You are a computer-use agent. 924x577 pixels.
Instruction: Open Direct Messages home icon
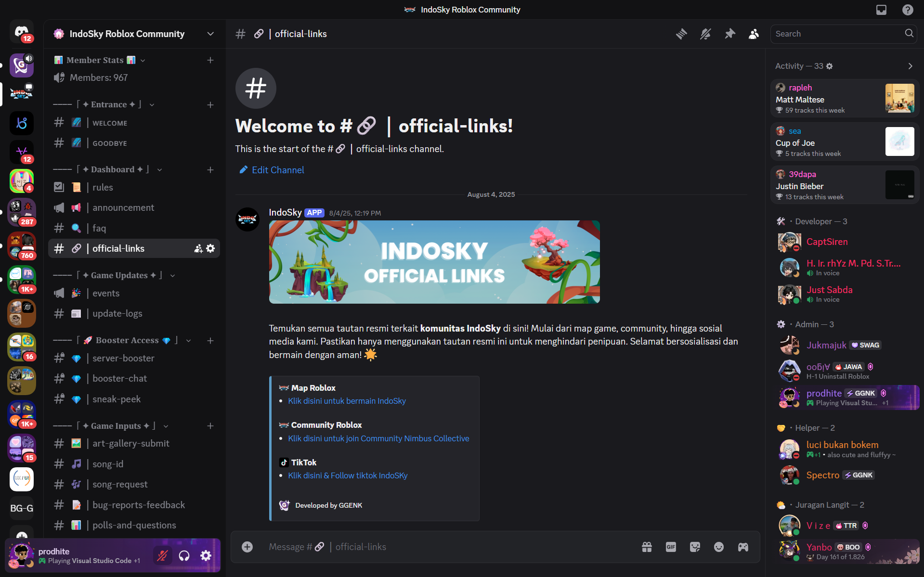[x=22, y=32]
